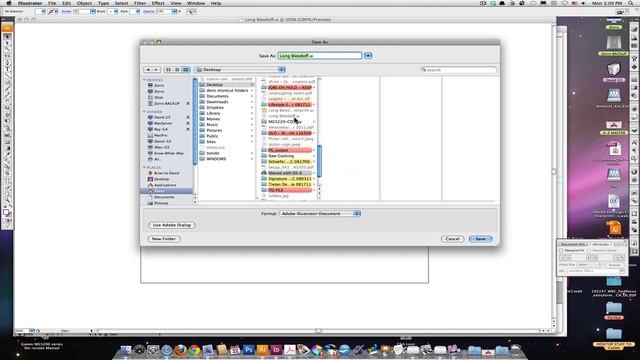Open the TO FILE folder on desktop
The image size is (640, 360).
pyautogui.click(x=613, y=311)
